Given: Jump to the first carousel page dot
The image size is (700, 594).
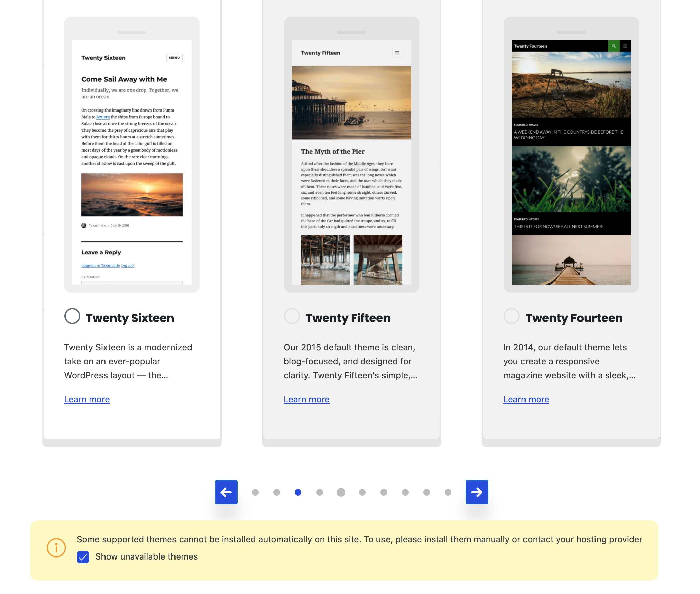Looking at the screenshot, I should [x=255, y=492].
